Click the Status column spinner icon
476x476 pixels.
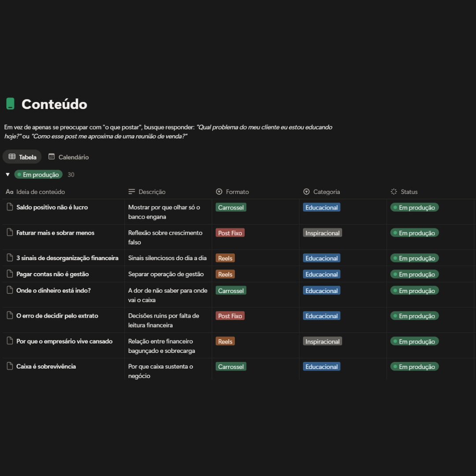394,192
